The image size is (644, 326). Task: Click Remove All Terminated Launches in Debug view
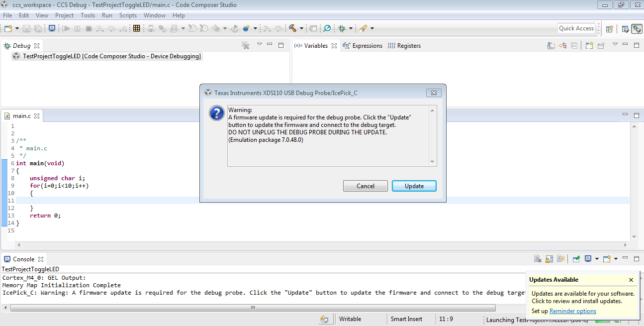245,45
